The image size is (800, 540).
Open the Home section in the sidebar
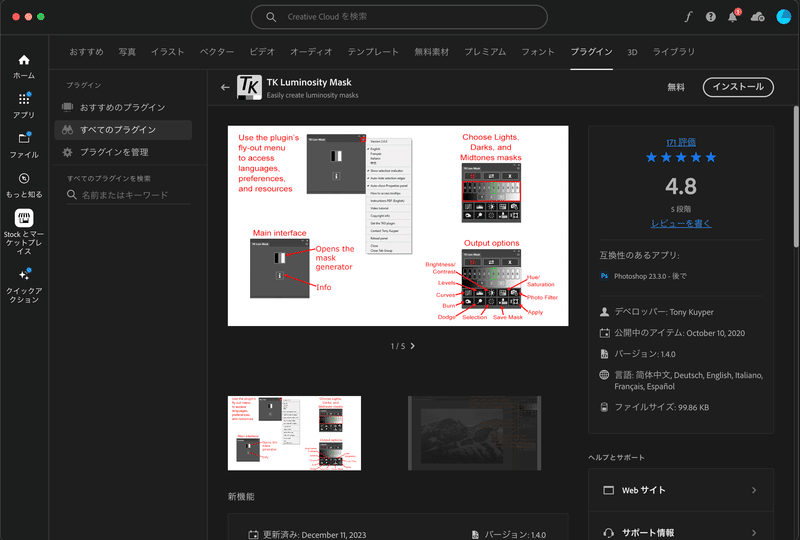[24, 66]
